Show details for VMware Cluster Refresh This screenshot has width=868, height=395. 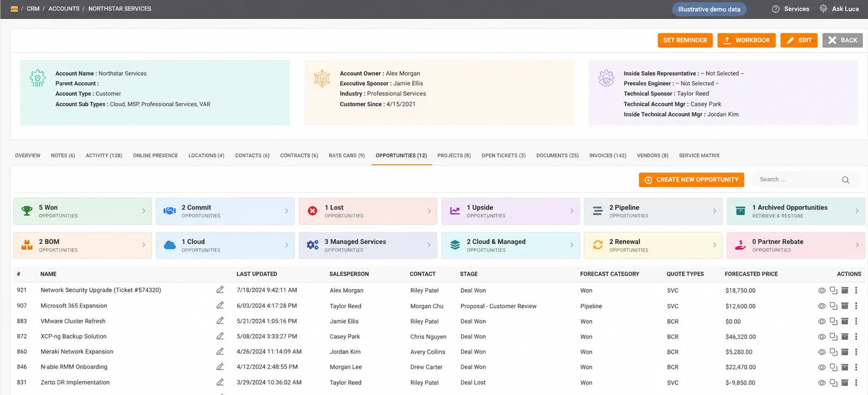(822, 321)
